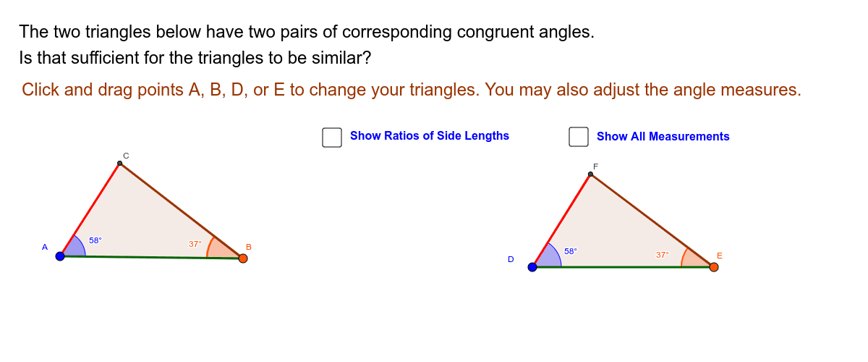Click the 58° angle marker at A
This screenshot has height=362, width=868.
click(x=75, y=247)
